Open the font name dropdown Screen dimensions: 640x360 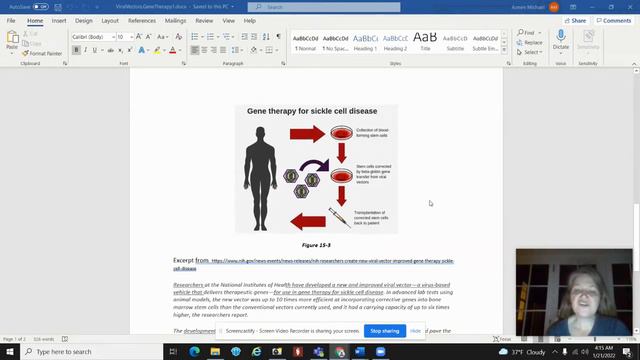[113, 37]
